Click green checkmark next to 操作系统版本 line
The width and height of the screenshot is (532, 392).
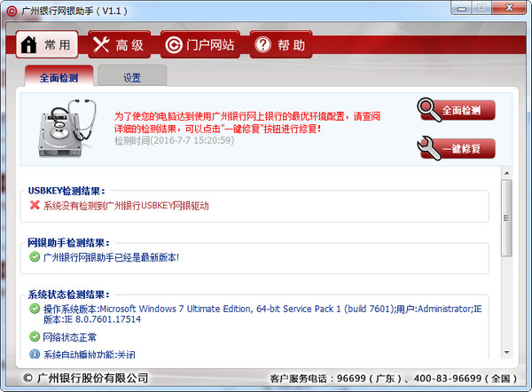(35, 309)
